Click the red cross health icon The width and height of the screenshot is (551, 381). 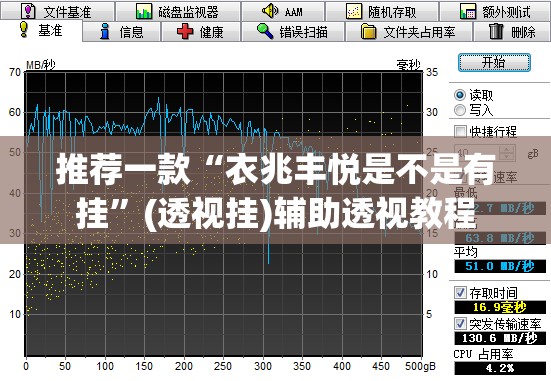point(185,31)
